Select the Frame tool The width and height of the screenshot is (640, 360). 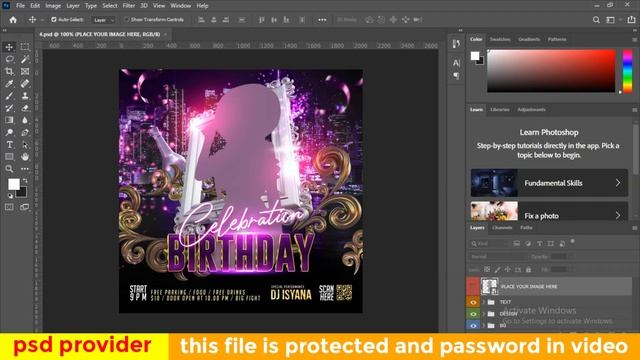pyautogui.click(x=25, y=71)
